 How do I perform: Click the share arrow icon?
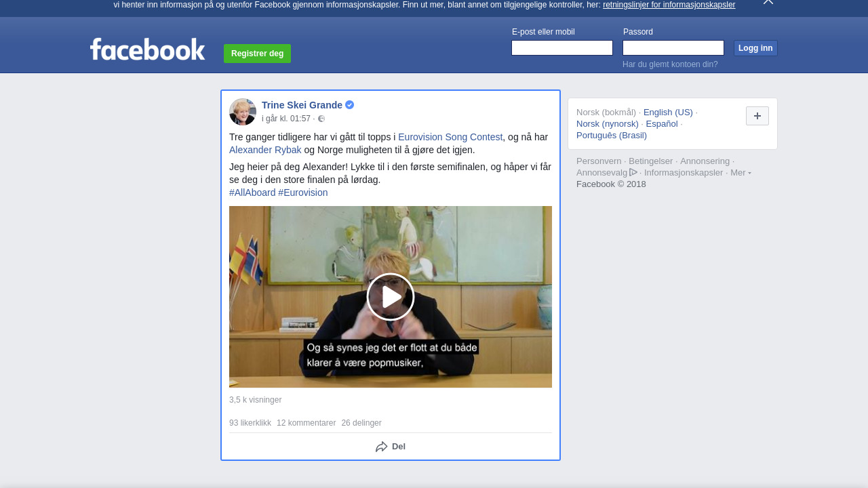382,447
